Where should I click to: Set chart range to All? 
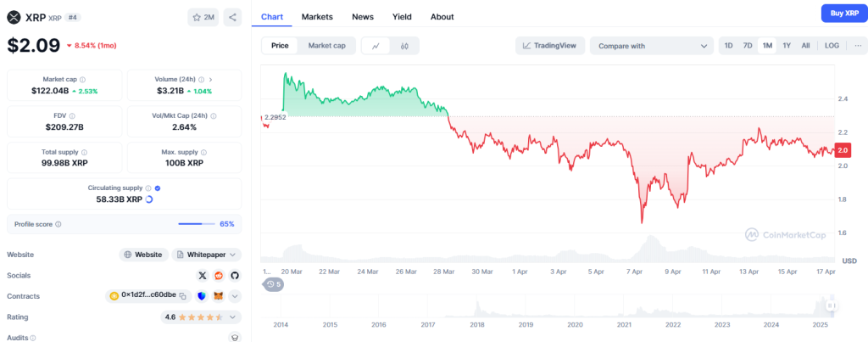pyautogui.click(x=805, y=46)
